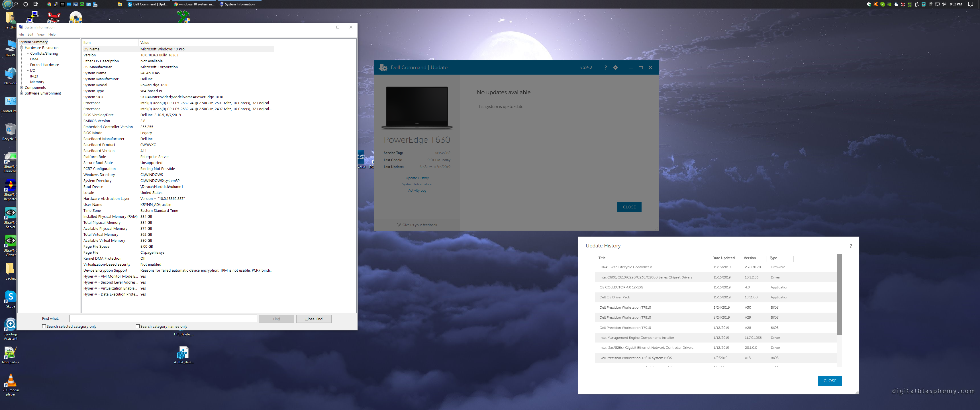Click the Find what text field
The image size is (980, 410).
(163, 318)
